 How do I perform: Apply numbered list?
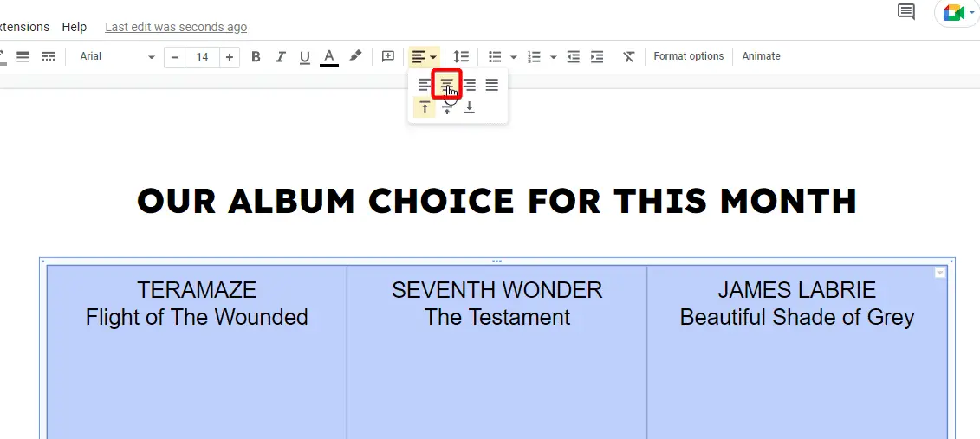(x=534, y=57)
